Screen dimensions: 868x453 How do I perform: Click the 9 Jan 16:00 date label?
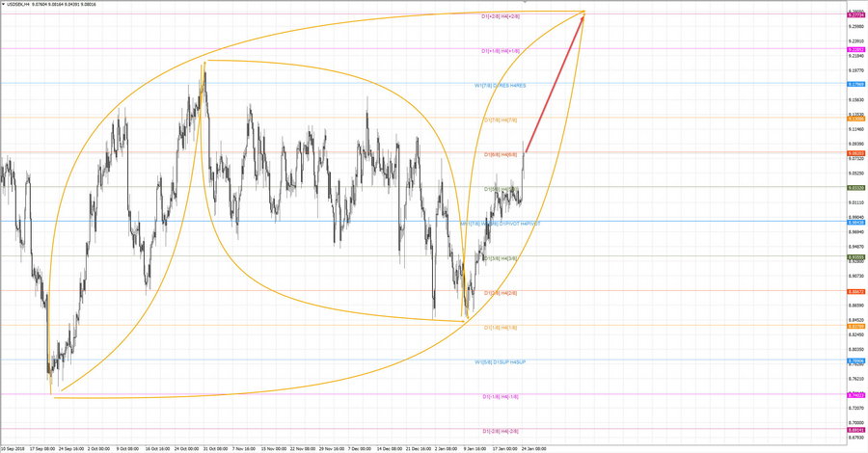pyautogui.click(x=475, y=448)
